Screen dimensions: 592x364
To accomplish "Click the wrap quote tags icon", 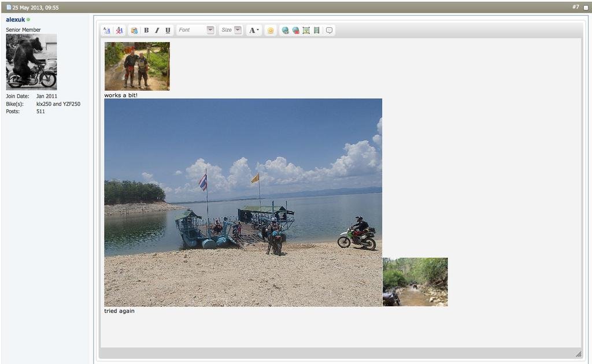I will coord(329,31).
